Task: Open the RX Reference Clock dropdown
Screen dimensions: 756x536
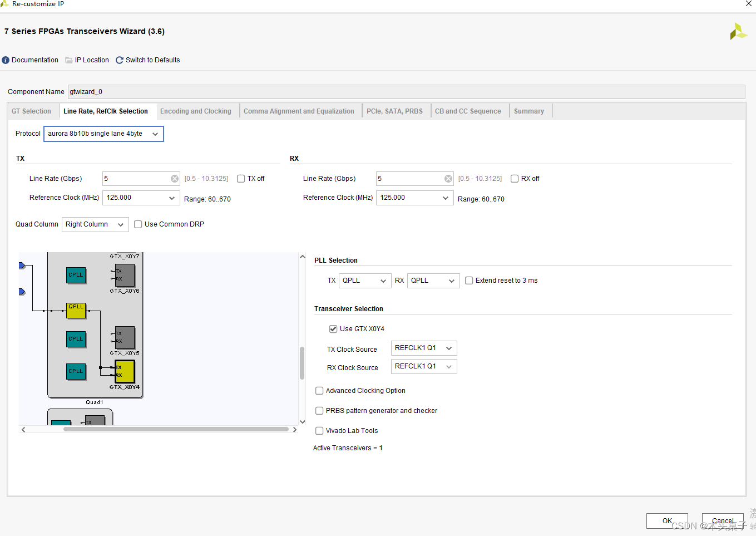Action: 415,198
